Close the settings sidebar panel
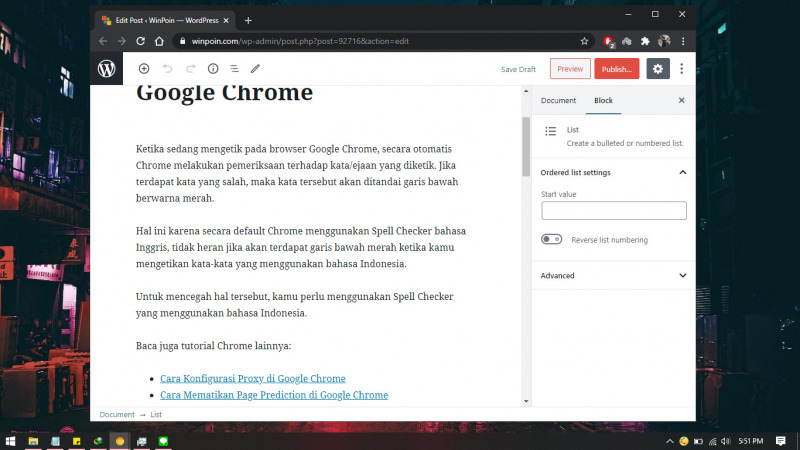 coord(681,101)
